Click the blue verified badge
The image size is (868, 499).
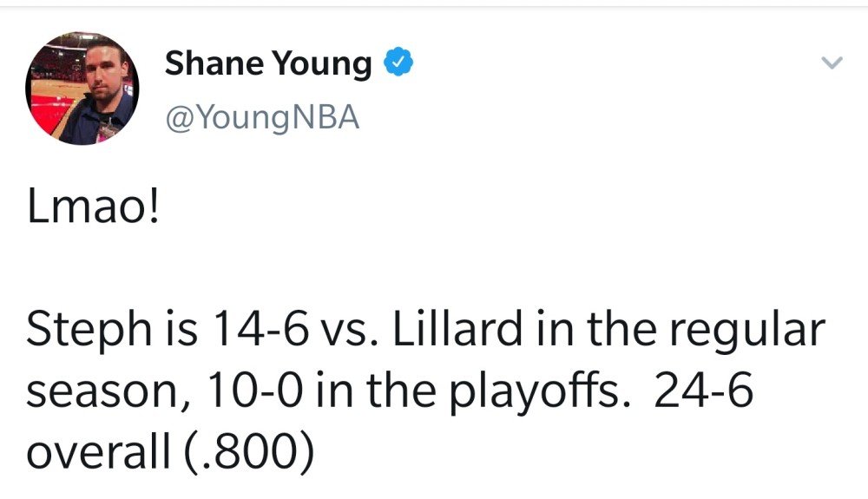pyautogui.click(x=398, y=62)
